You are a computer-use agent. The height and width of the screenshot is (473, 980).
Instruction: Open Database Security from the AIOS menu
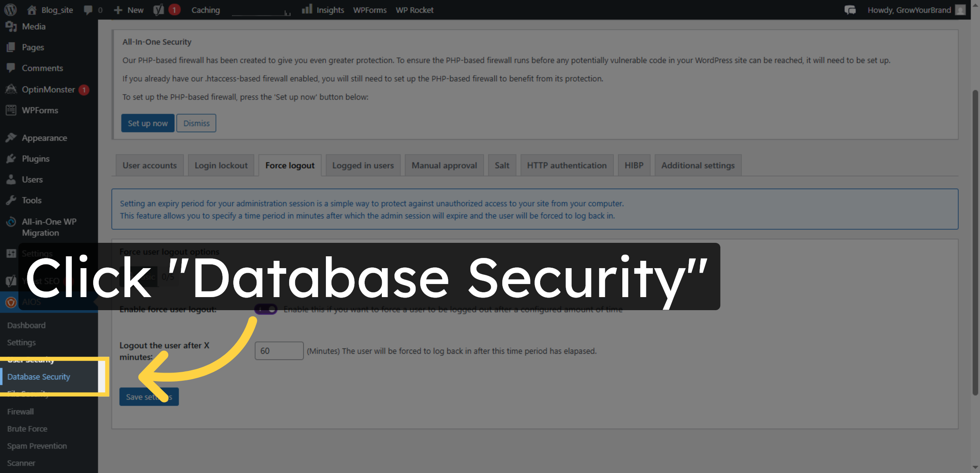pyautogui.click(x=39, y=376)
